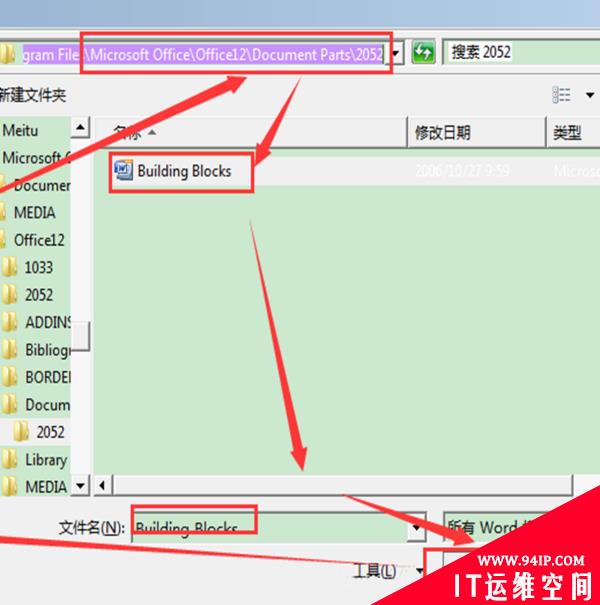Image resolution: width=600 pixels, height=605 pixels.
Task: Click the 文件名 input field
Action: coord(270,527)
